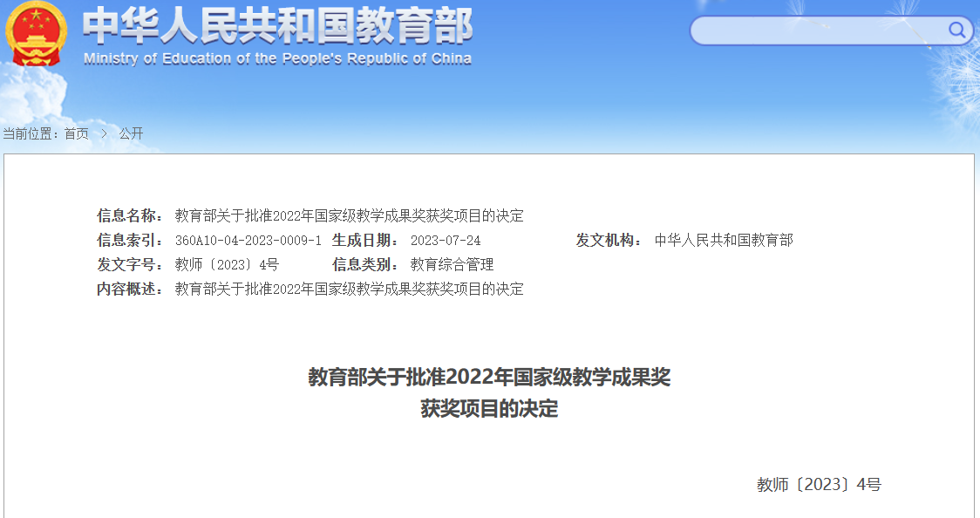The width and height of the screenshot is (980, 518).
Task: Click the 信息类别 field label
Action: pos(366,264)
